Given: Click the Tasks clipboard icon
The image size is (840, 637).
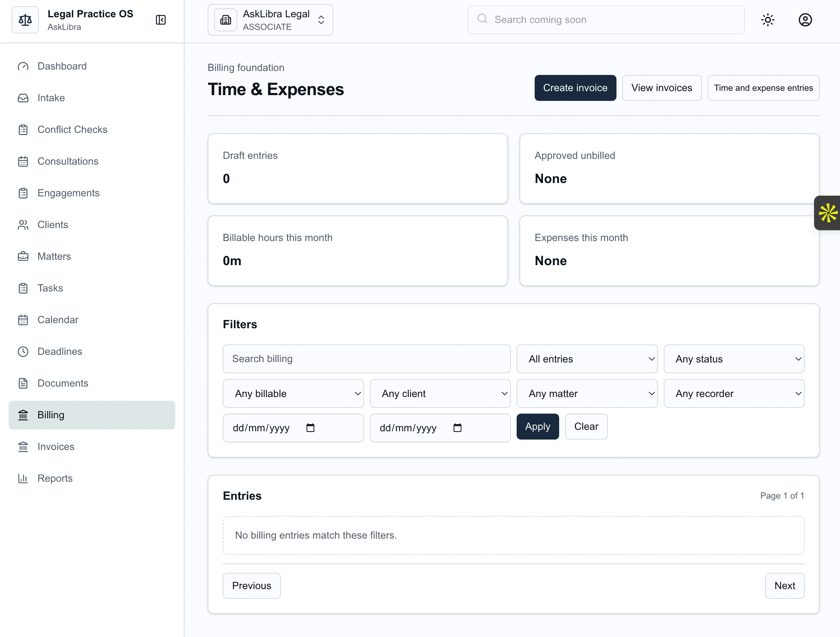Looking at the screenshot, I should point(23,288).
